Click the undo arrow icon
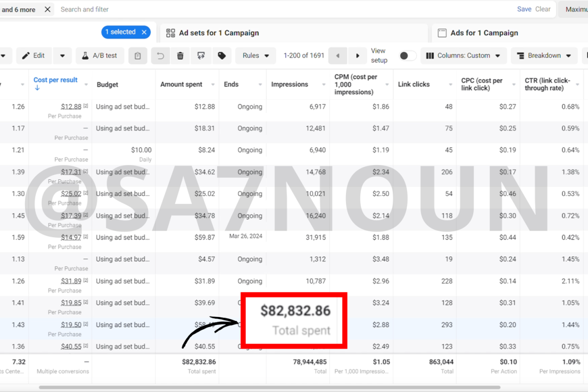588x392 pixels. tap(160, 56)
